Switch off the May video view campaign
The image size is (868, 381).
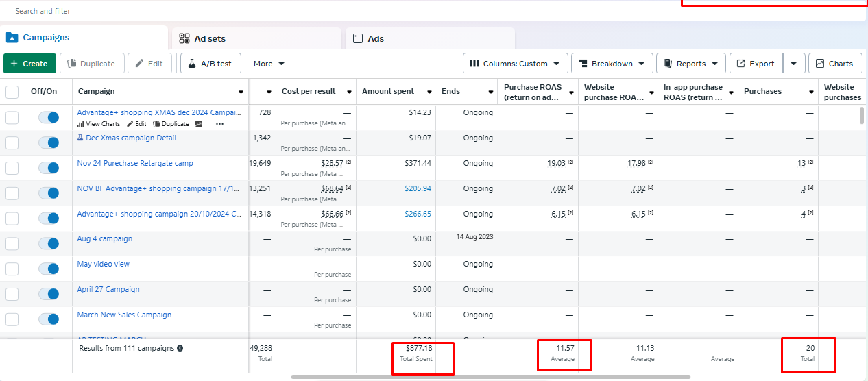click(49, 269)
